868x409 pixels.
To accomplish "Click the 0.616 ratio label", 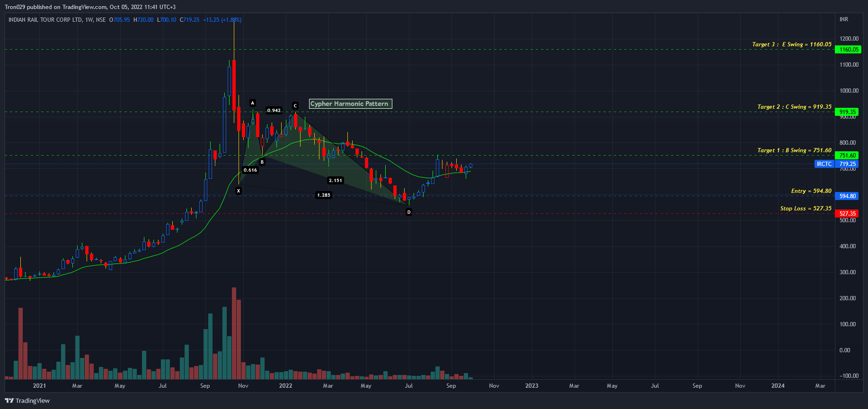I will (x=250, y=170).
